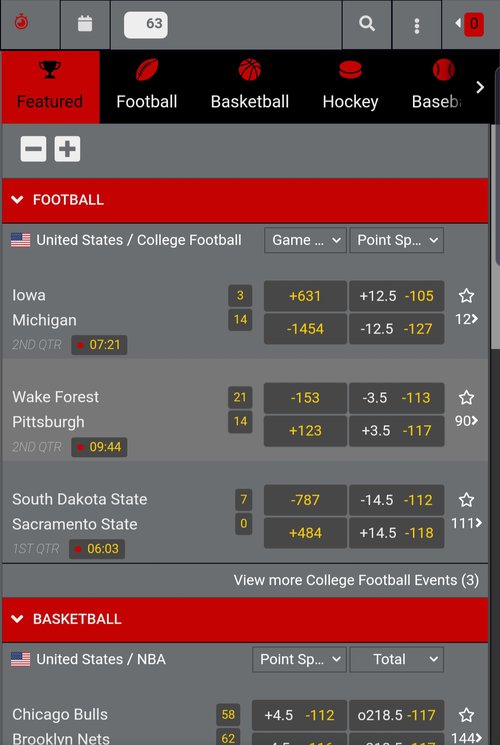
Task: Favorite the South Dakota State game
Action: [x=466, y=500]
